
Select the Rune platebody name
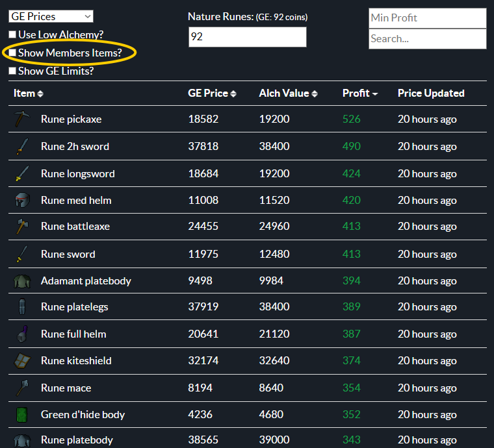pyautogui.click(x=77, y=440)
